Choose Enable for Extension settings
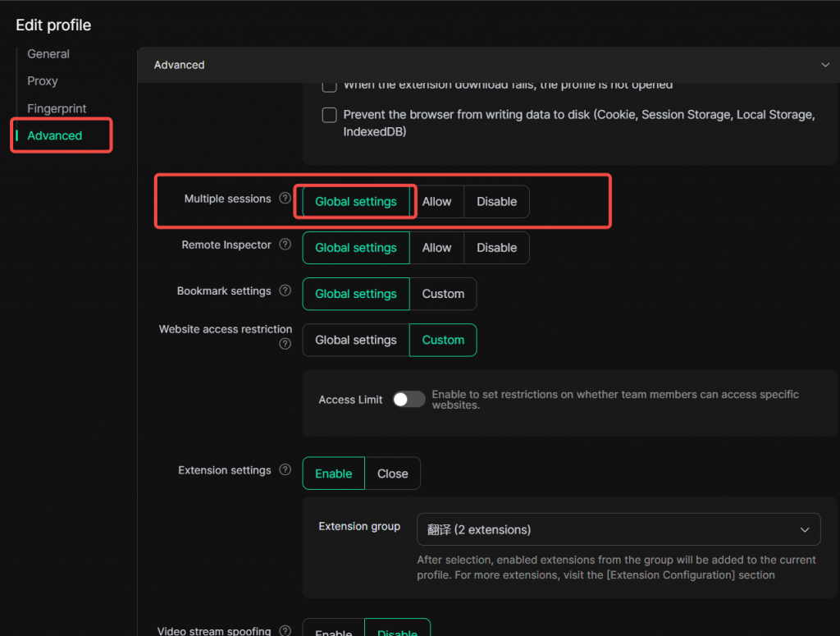The width and height of the screenshot is (840, 636). [x=333, y=474]
